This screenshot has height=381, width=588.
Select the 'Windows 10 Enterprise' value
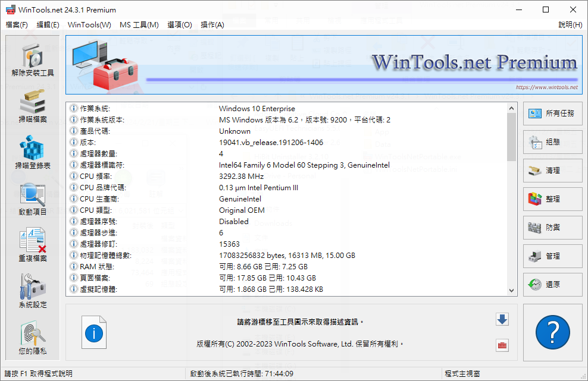point(257,109)
